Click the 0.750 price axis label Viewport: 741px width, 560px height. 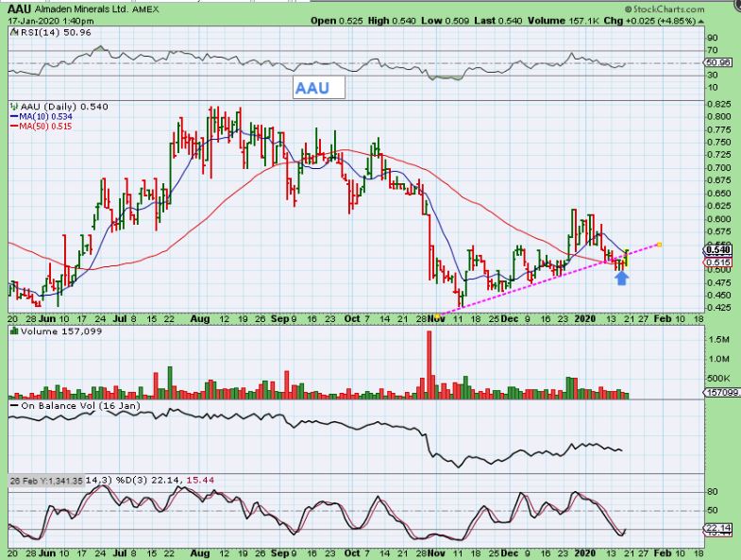pos(718,143)
